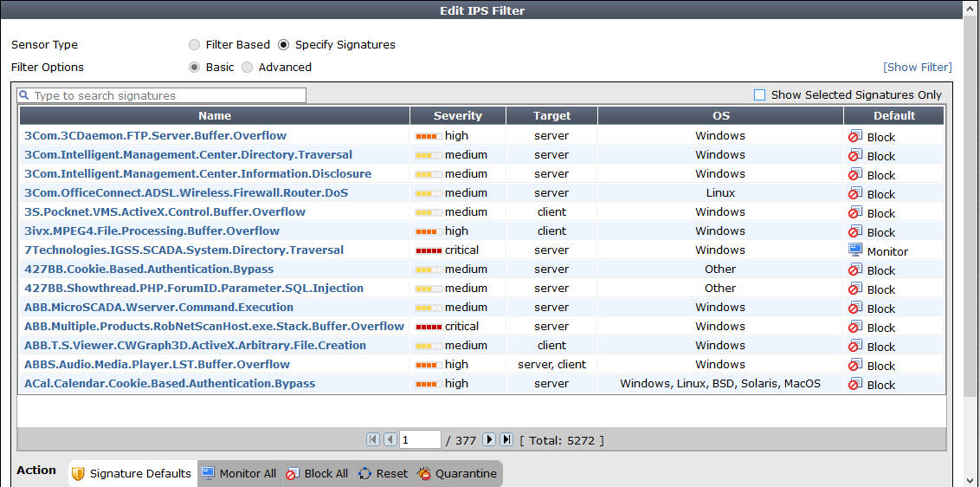Select Reset action

(x=384, y=474)
